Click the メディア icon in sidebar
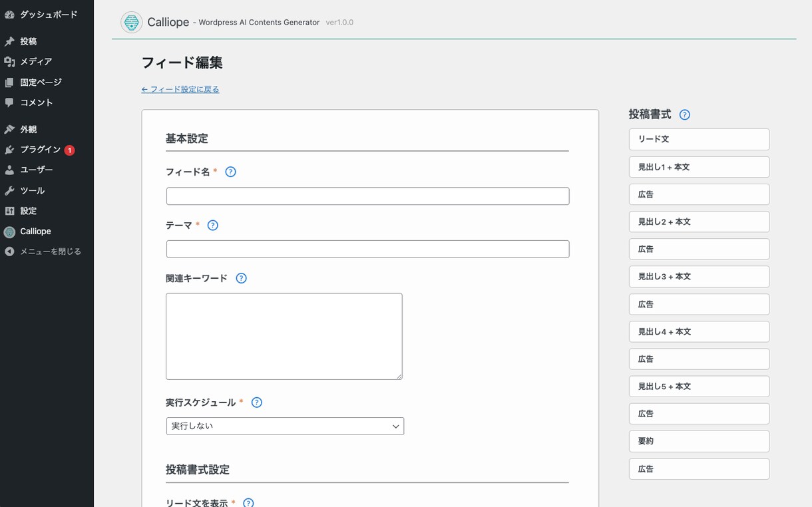The width and height of the screenshot is (812, 507). (9, 61)
